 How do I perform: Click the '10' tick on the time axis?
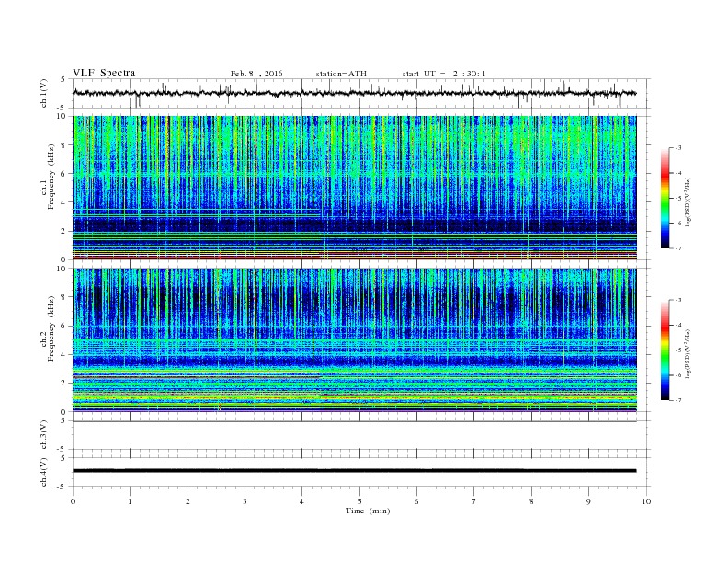(646, 501)
